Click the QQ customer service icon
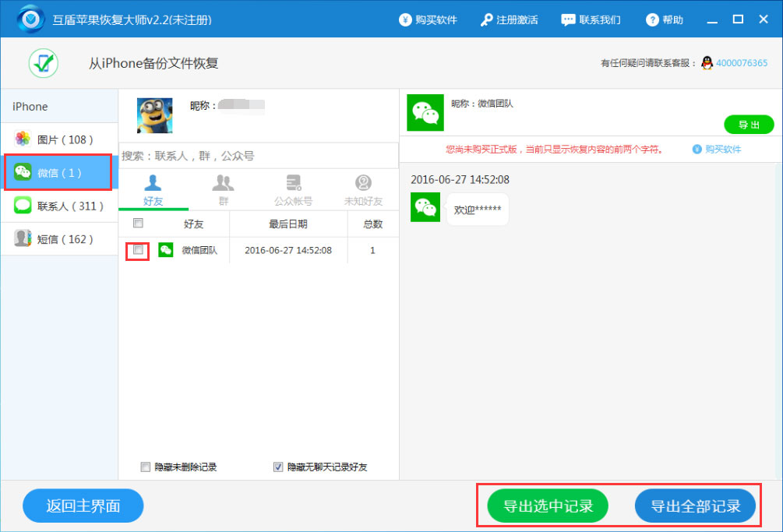This screenshot has width=783, height=532. click(706, 62)
